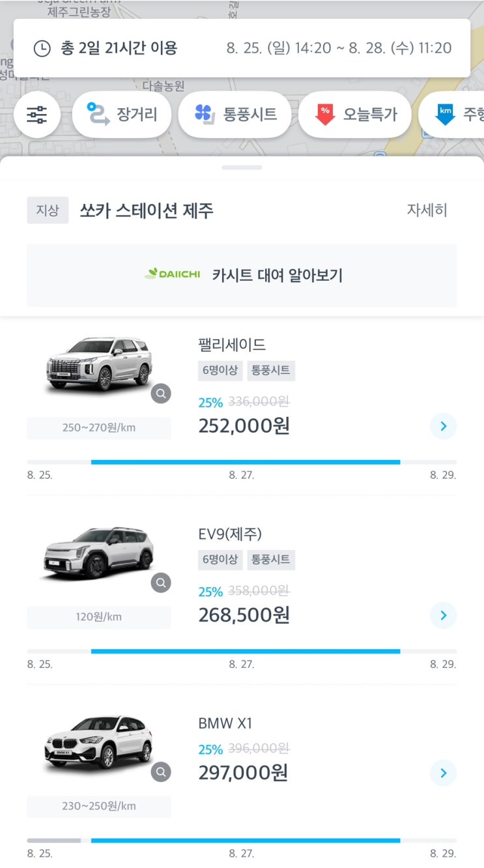Image resolution: width=484 pixels, height=868 pixels.
Task: Open BMW X1 details with the chevron arrow
Action: point(444,773)
